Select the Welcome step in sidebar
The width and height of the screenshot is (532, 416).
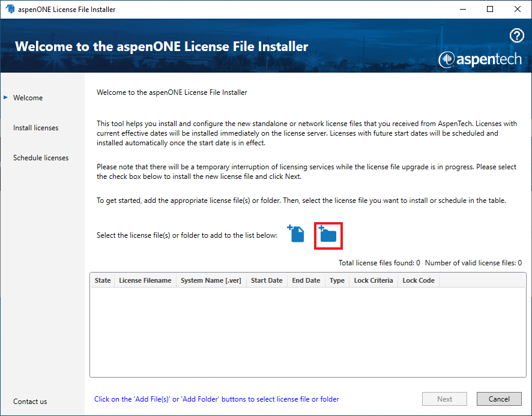point(28,98)
